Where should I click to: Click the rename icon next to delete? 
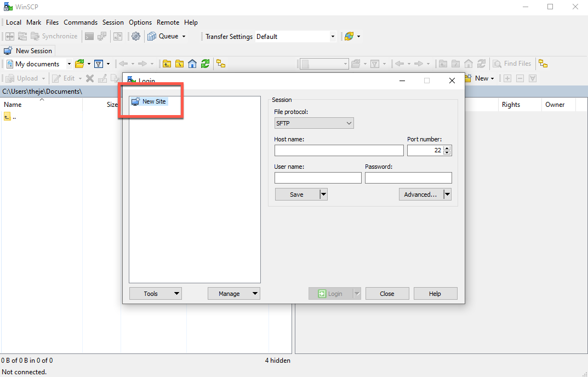tap(102, 78)
